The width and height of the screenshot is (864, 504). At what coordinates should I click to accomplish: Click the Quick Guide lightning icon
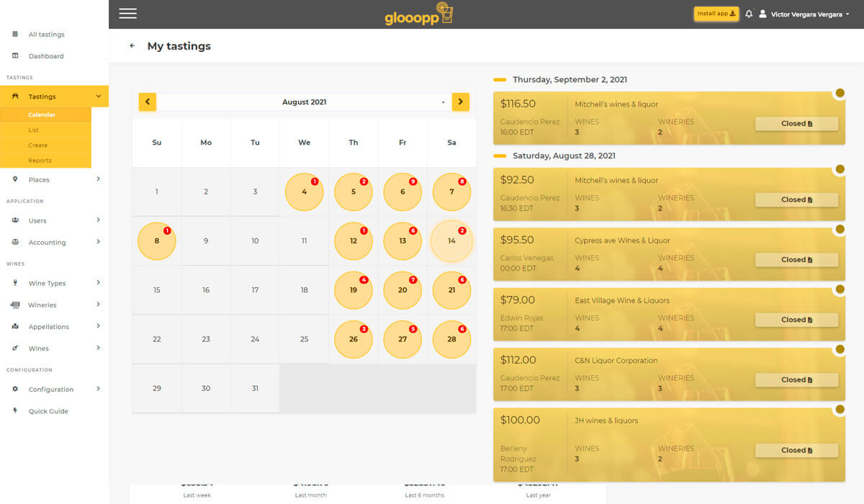[16, 411]
